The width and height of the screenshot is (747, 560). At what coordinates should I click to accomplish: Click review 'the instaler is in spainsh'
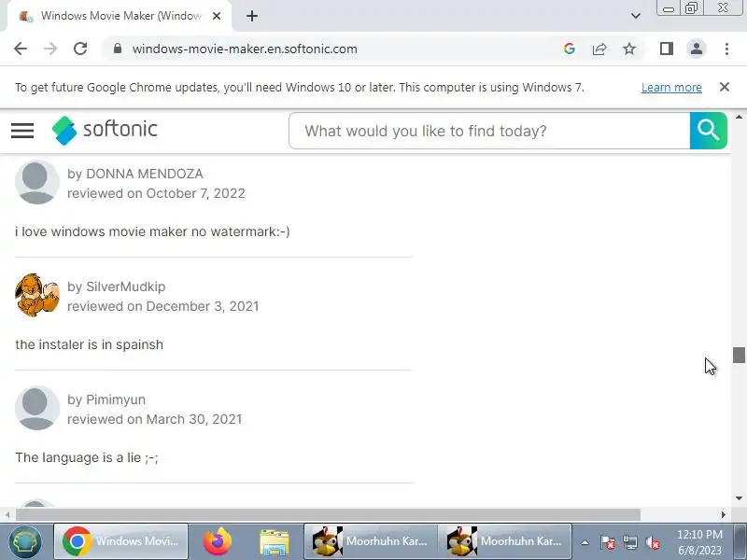(89, 344)
